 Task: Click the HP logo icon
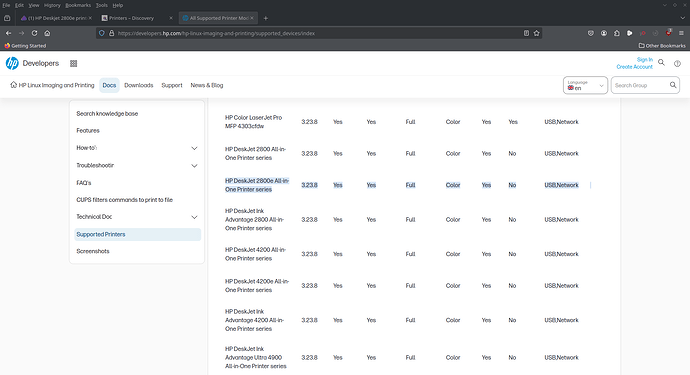(12, 63)
